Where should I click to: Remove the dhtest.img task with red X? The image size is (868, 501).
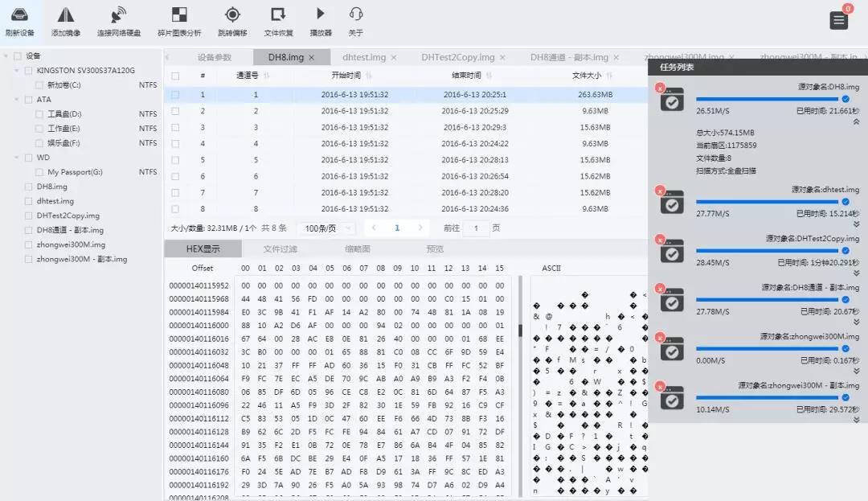[x=660, y=191]
